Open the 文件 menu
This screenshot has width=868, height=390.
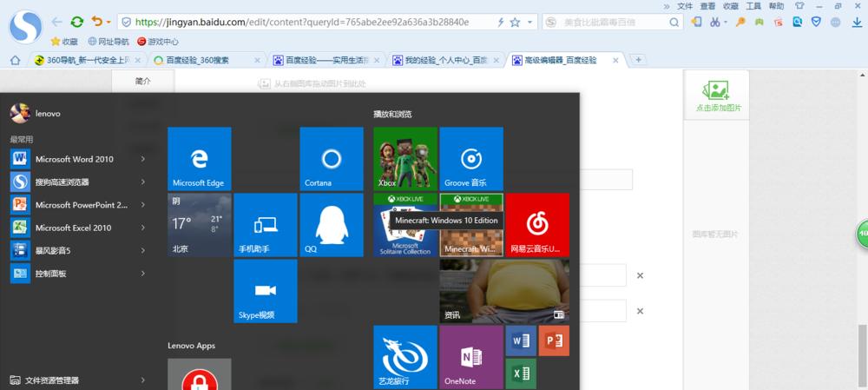point(686,6)
